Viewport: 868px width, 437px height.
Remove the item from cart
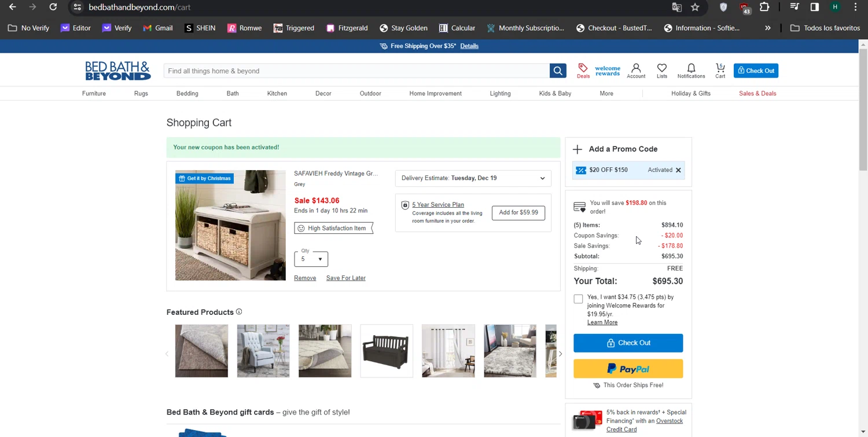coord(305,278)
